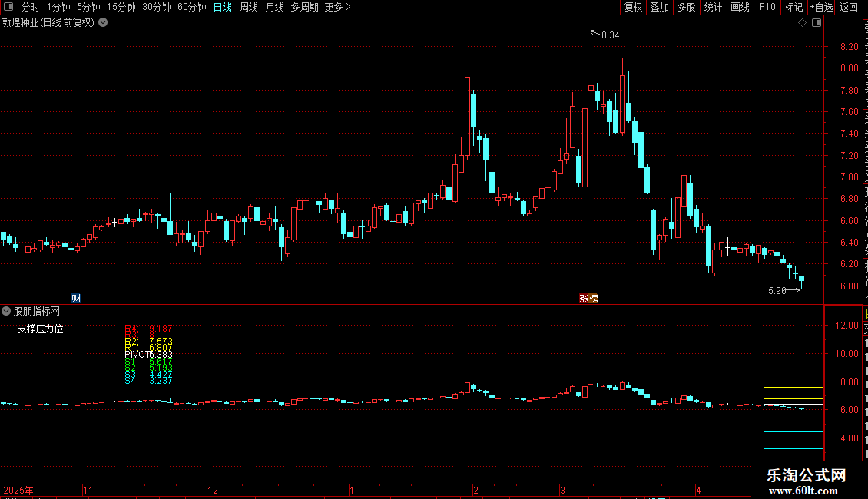Image resolution: width=868 pixels, height=499 pixels.
Task: Click the 5.96 low price label
Action: (777, 290)
